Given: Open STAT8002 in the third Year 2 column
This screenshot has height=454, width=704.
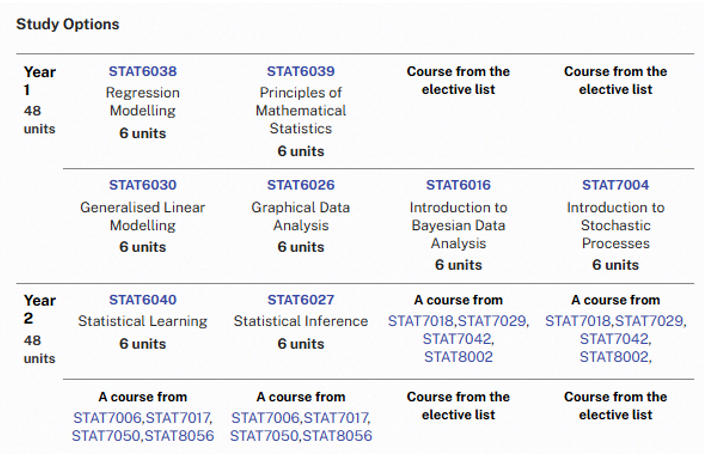Looking at the screenshot, I should click(x=458, y=357).
